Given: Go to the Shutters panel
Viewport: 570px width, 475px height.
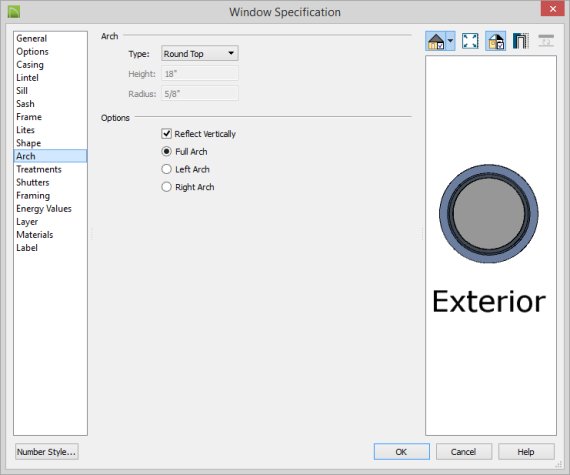Looking at the screenshot, I should [x=33, y=182].
